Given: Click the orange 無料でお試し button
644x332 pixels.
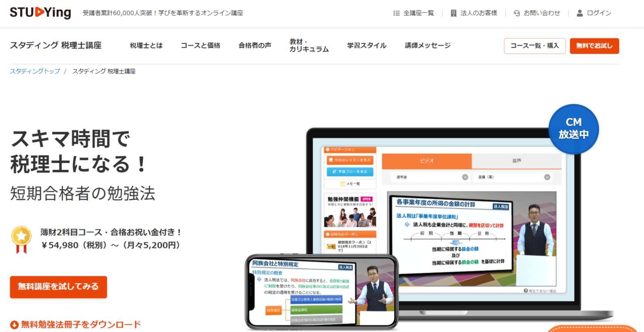Looking at the screenshot, I should (x=594, y=46).
